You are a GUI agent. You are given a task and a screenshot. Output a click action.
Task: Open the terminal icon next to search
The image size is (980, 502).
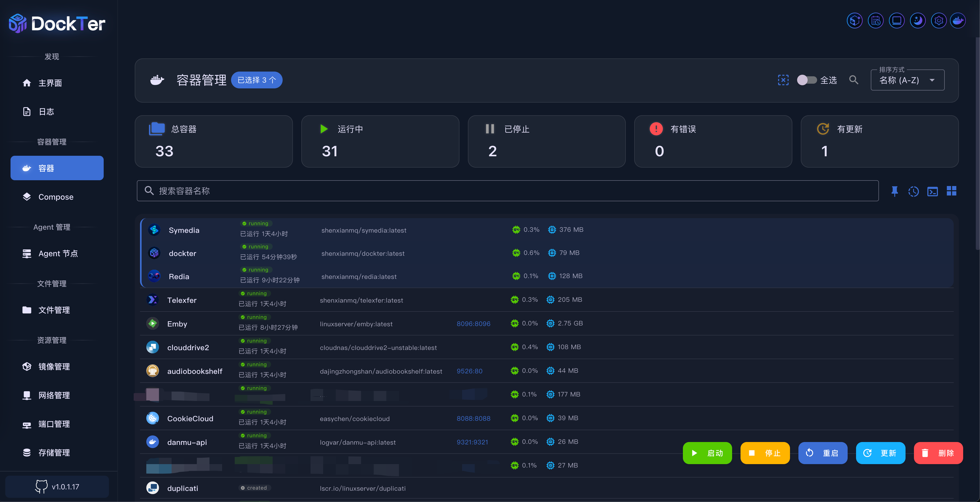(x=932, y=191)
